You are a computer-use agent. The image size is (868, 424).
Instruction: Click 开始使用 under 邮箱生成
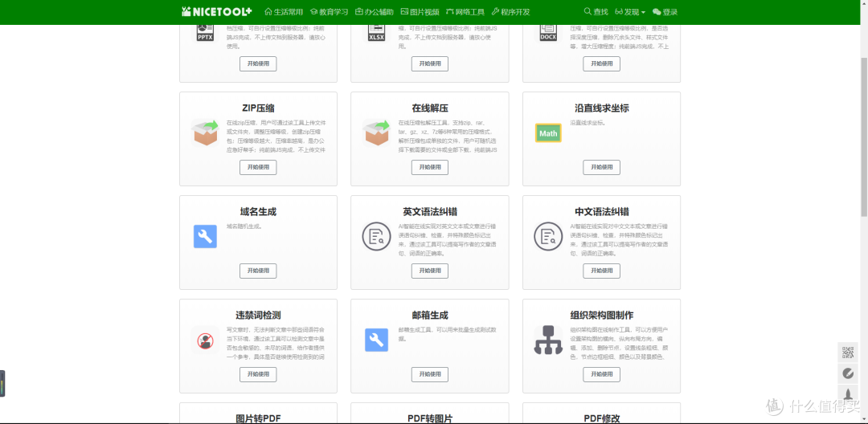coord(429,374)
